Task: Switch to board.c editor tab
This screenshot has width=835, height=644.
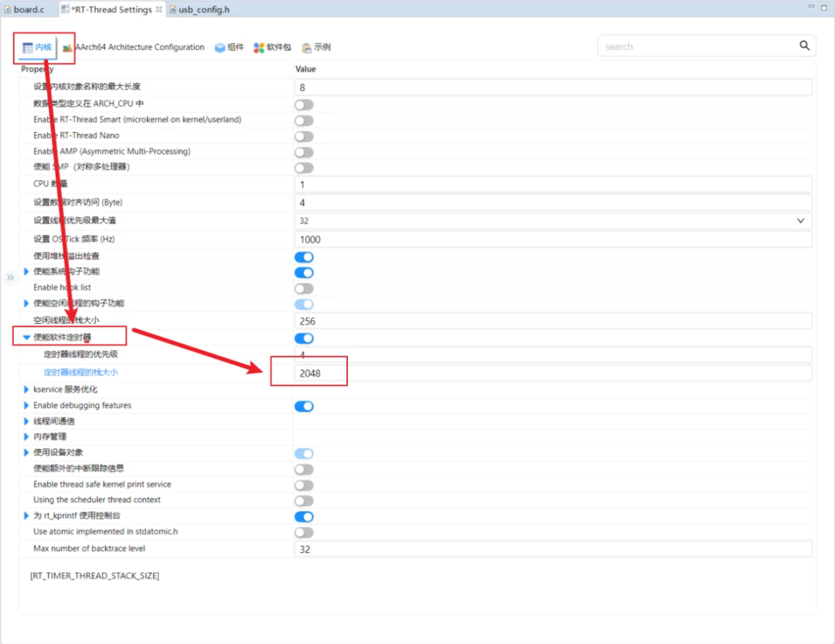Action: point(25,9)
